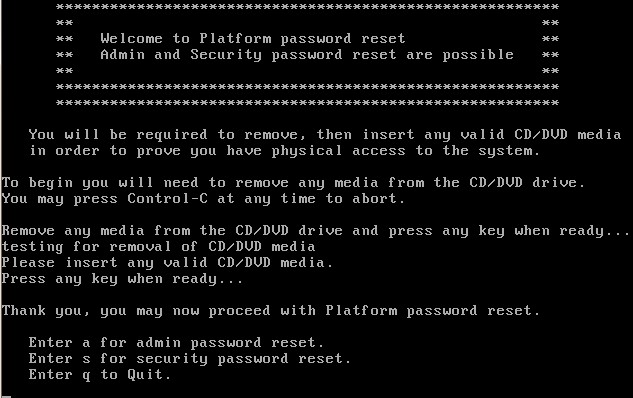Viewport: 633px width, 398px height.
Task: Click the 'Thank you, you may now proceed' message
Action: coord(270,311)
